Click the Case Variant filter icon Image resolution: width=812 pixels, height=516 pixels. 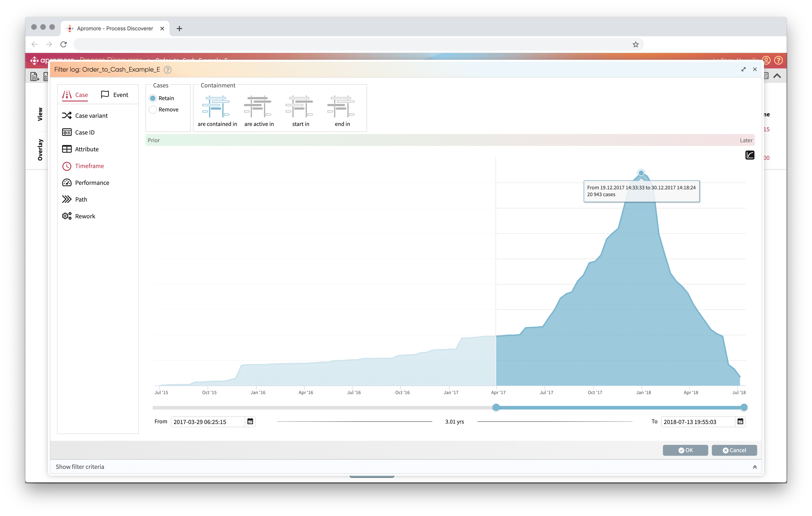(66, 115)
